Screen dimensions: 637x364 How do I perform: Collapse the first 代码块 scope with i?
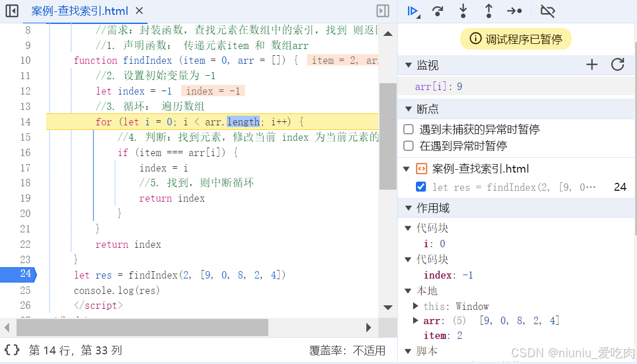click(408, 228)
